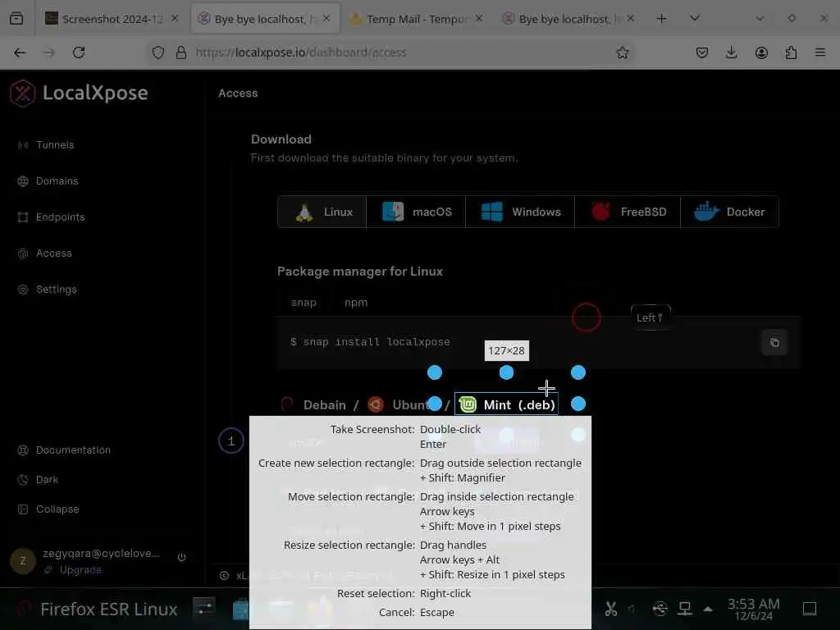Click the 'Debain' label text
This screenshot has height=630, width=840.
click(325, 405)
